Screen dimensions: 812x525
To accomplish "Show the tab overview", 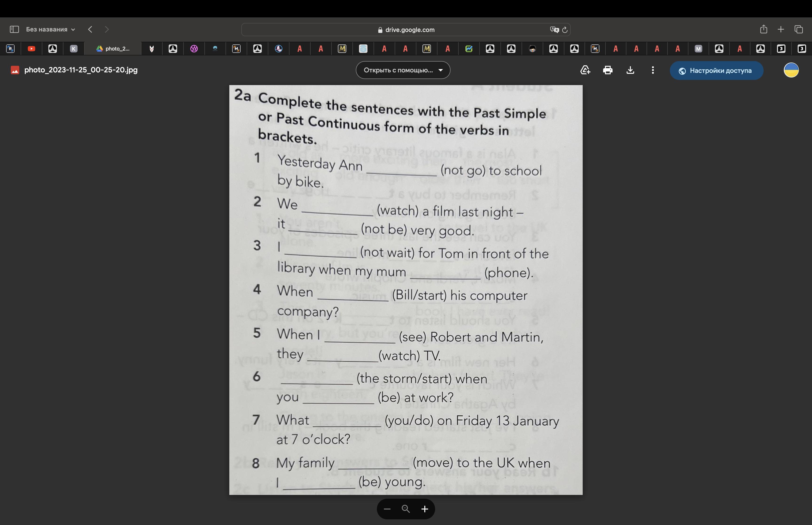I will 798,29.
